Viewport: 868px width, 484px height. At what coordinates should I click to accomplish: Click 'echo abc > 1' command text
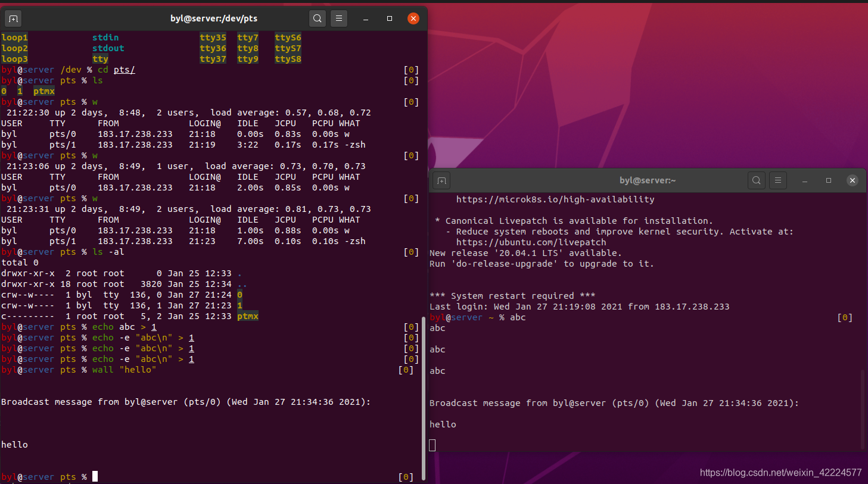tap(124, 327)
